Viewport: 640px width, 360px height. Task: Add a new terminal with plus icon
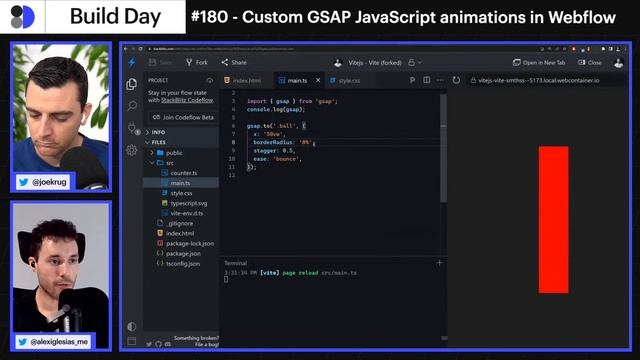(439, 263)
